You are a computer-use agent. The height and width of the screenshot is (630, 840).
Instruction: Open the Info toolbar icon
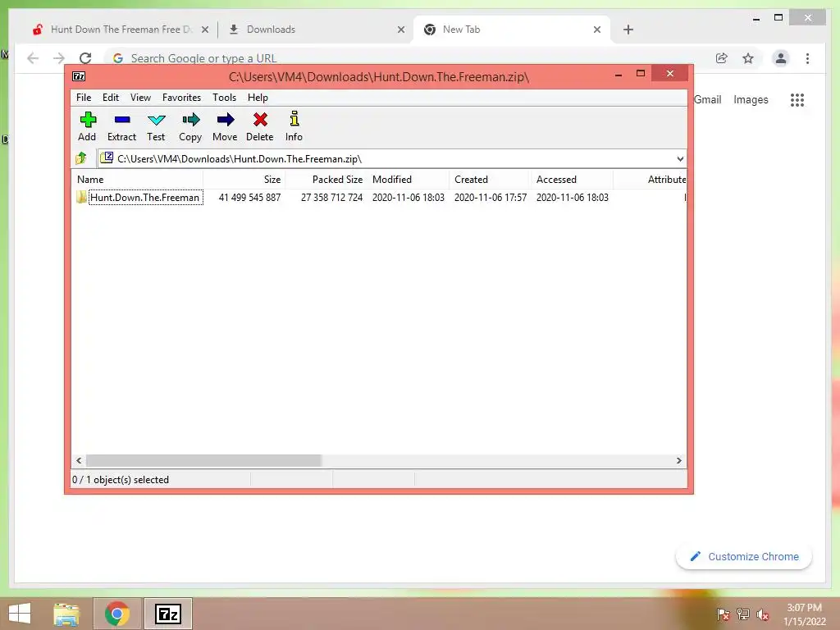tap(294, 119)
